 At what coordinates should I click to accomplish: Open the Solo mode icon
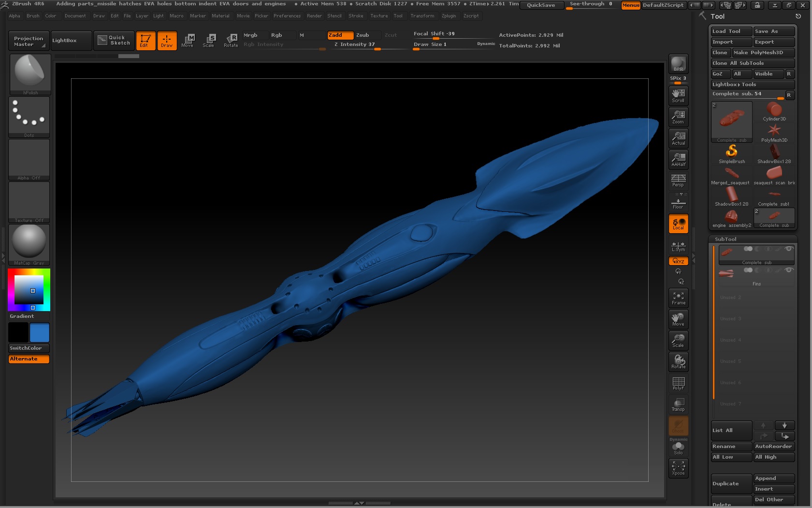pyautogui.click(x=678, y=448)
